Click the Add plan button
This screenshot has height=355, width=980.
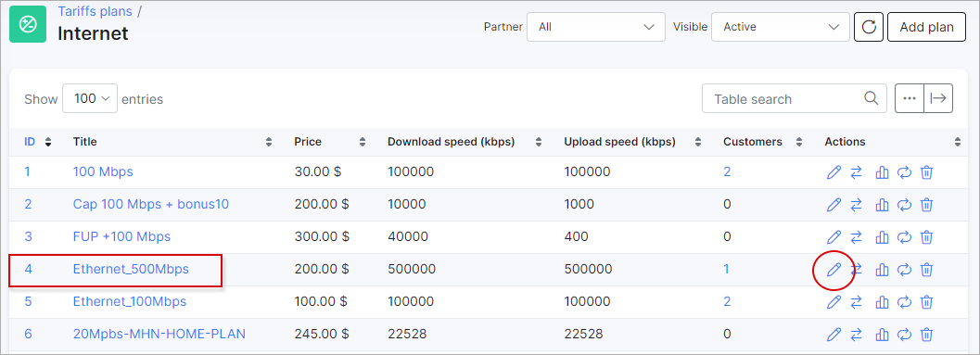point(927,27)
